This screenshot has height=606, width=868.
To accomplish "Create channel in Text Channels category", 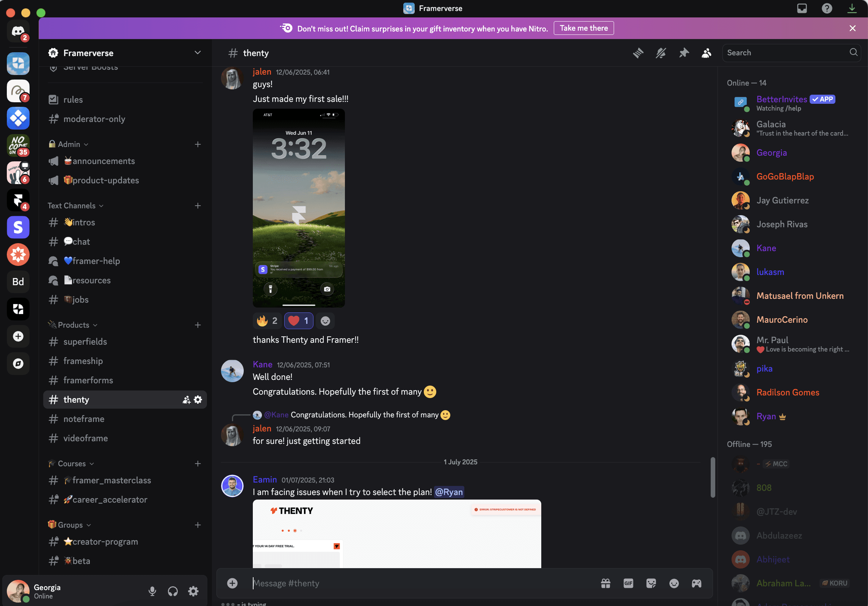I will 197,206.
